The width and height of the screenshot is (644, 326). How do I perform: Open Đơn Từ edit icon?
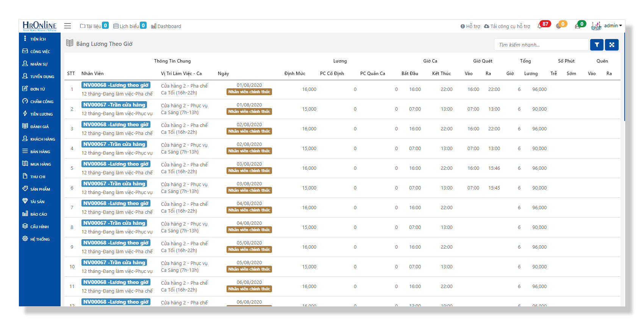pos(25,89)
